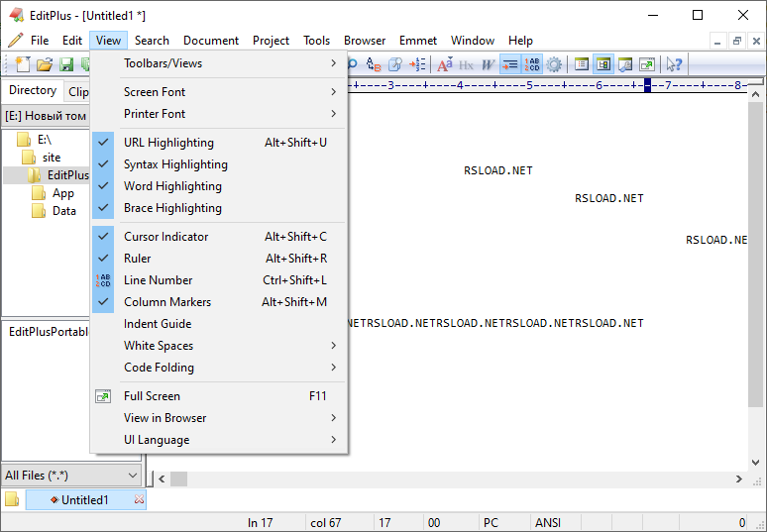Click the New file toolbar icon
Image resolution: width=767 pixels, height=532 pixels.
23,64
